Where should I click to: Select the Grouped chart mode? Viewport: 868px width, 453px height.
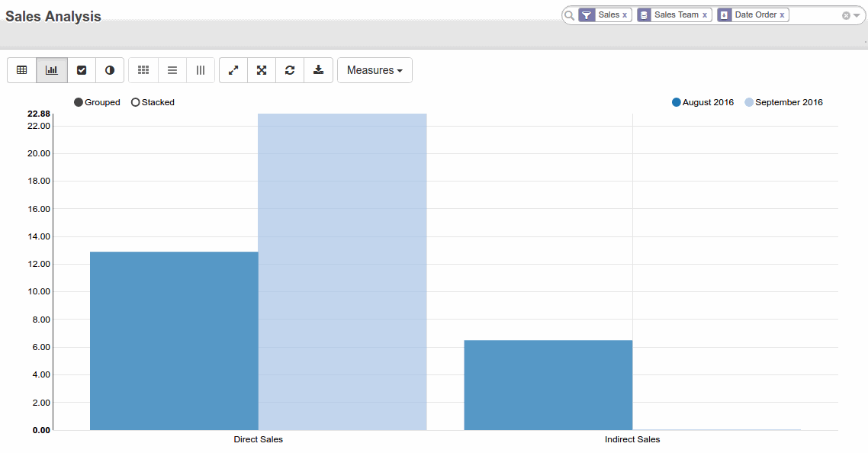point(97,102)
